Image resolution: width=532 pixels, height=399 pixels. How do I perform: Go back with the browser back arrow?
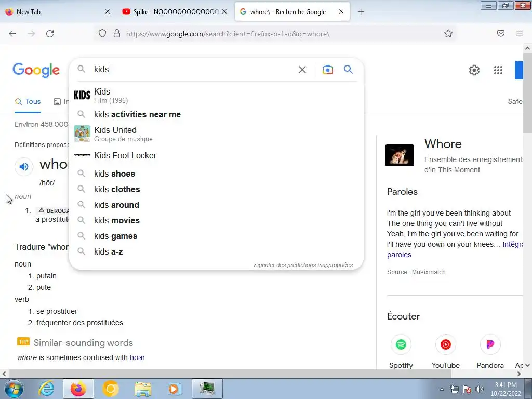coord(12,34)
